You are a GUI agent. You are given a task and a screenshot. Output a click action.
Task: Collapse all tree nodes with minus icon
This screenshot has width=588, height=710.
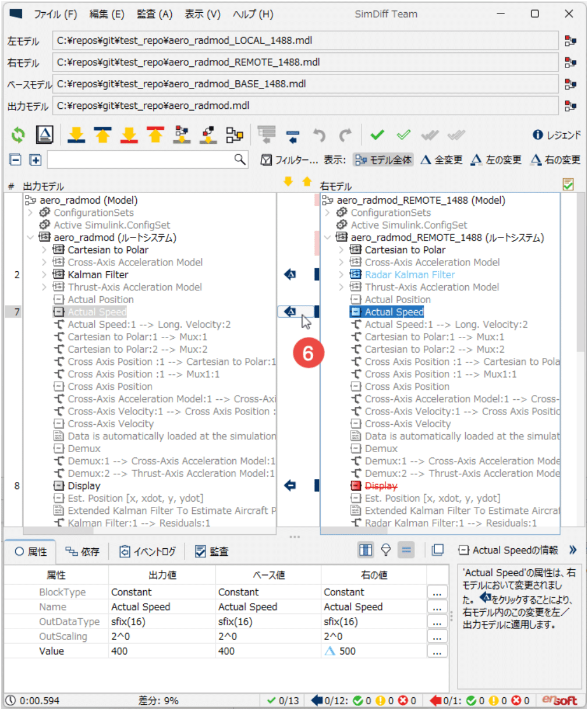click(16, 159)
